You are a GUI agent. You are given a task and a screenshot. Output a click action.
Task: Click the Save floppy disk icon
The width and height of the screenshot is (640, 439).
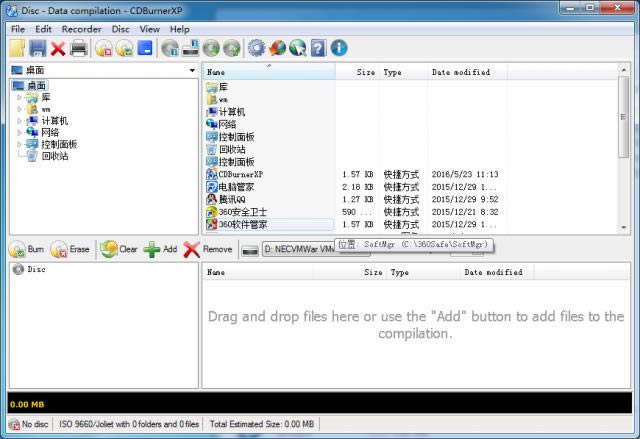pos(38,48)
